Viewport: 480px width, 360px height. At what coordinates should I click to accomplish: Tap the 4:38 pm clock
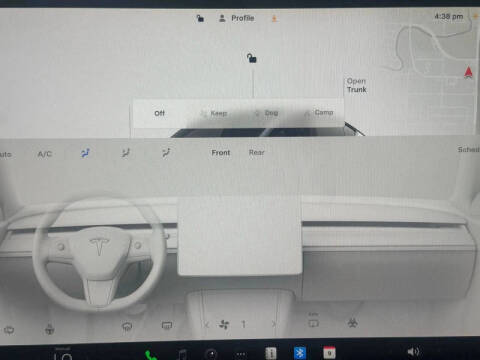(x=449, y=16)
